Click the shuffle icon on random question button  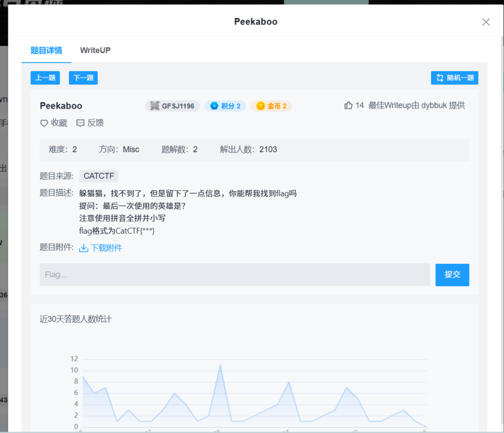pyautogui.click(x=439, y=78)
